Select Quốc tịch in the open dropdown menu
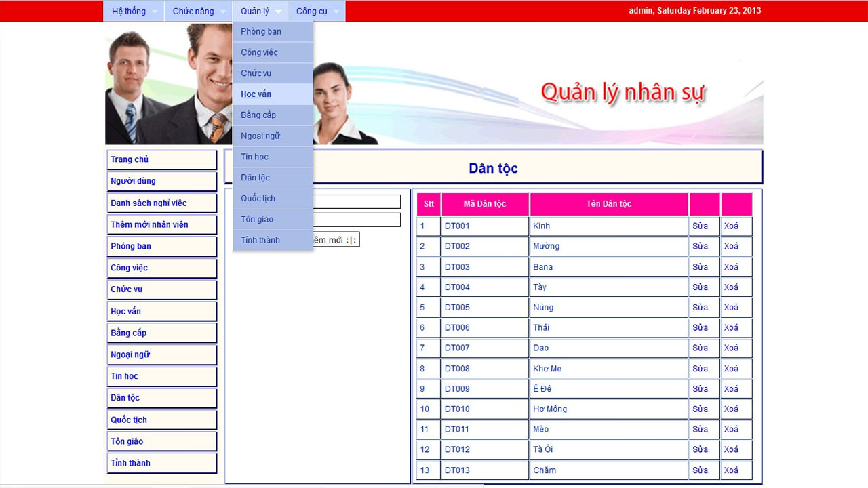Image resolution: width=868 pixels, height=488 pixels. pyautogui.click(x=258, y=198)
